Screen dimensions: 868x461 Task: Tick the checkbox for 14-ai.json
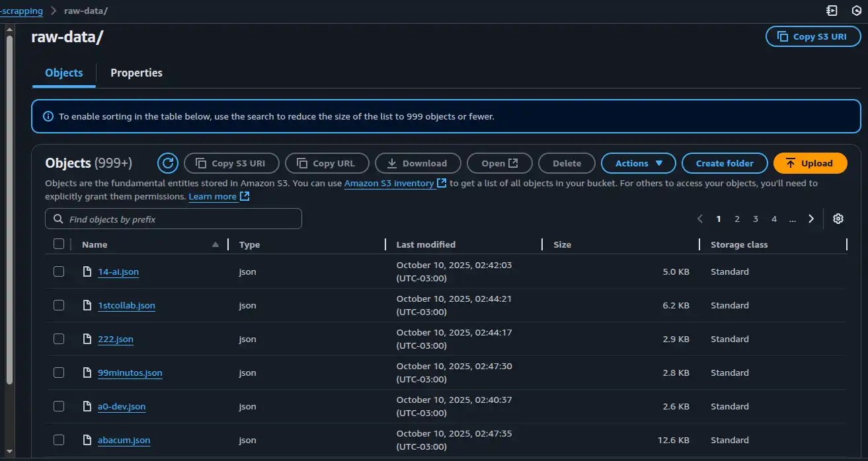pyautogui.click(x=59, y=271)
